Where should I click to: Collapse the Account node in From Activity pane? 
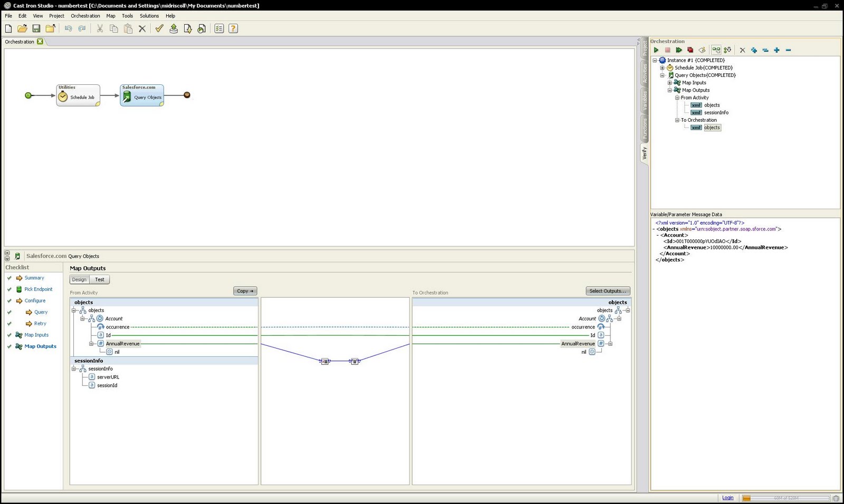coord(82,319)
